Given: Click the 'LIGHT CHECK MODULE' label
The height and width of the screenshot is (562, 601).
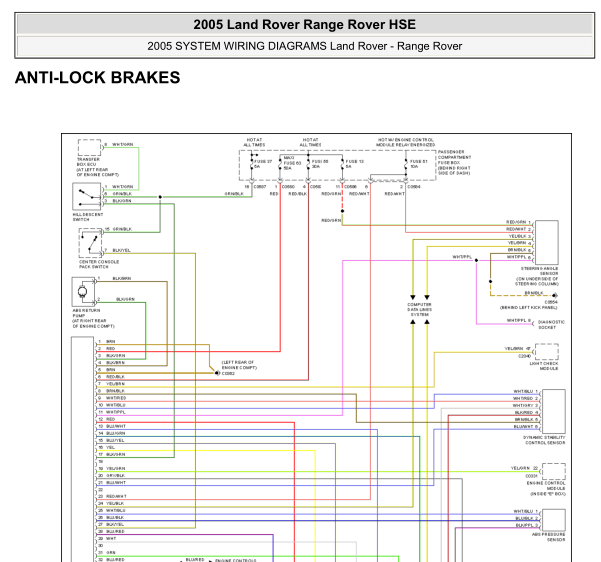Looking at the screenshot, I should 544,366.
